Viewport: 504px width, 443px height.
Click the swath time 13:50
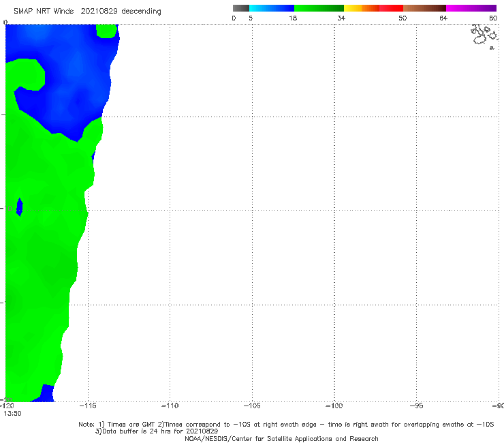point(12,414)
